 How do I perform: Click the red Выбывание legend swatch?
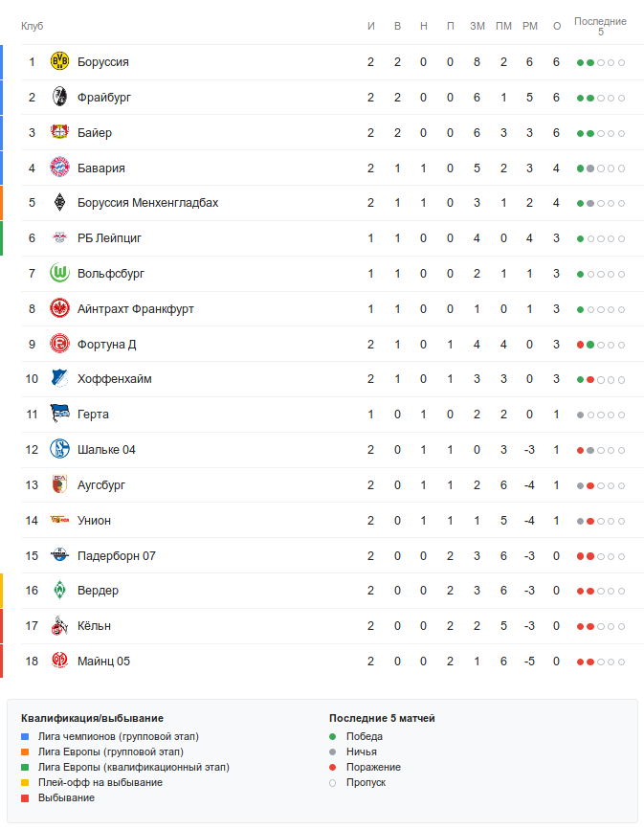pyautogui.click(x=26, y=798)
